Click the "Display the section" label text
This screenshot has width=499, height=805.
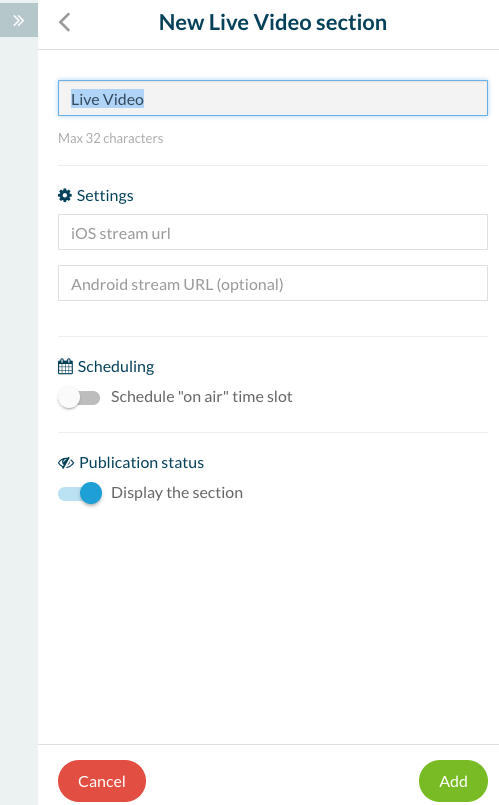tap(177, 493)
